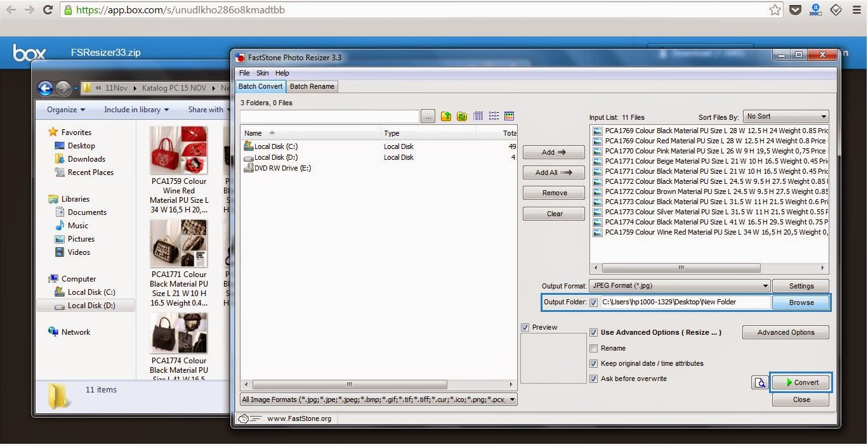Click the conversion preview magnifier icon

tap(760, 382)
